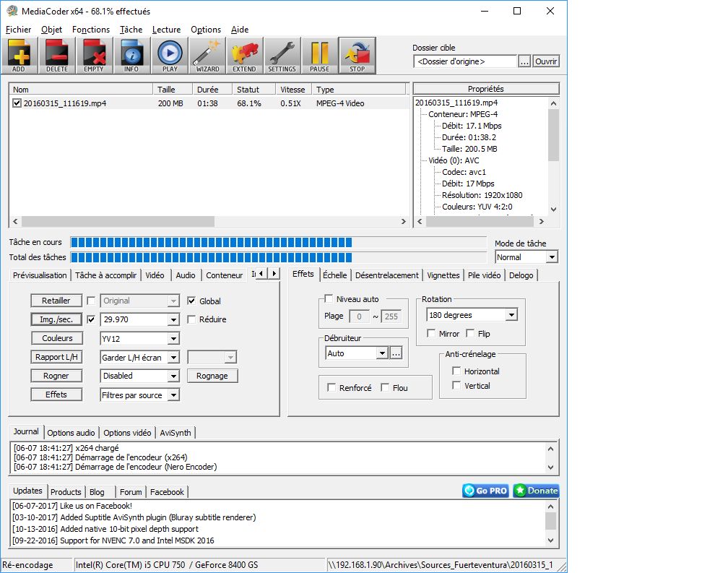
Task: Click the EMPTY list toolbar icon
Action: click(x=94, y=55)
